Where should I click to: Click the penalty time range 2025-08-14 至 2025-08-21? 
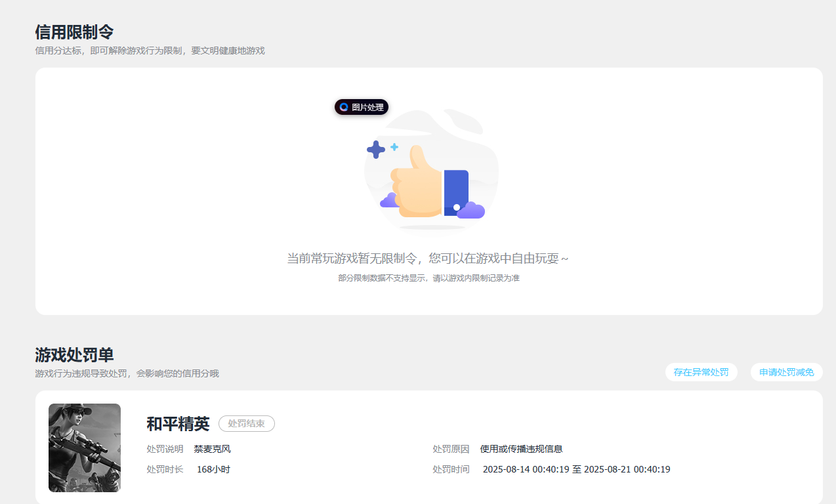[x=576, y=469]
